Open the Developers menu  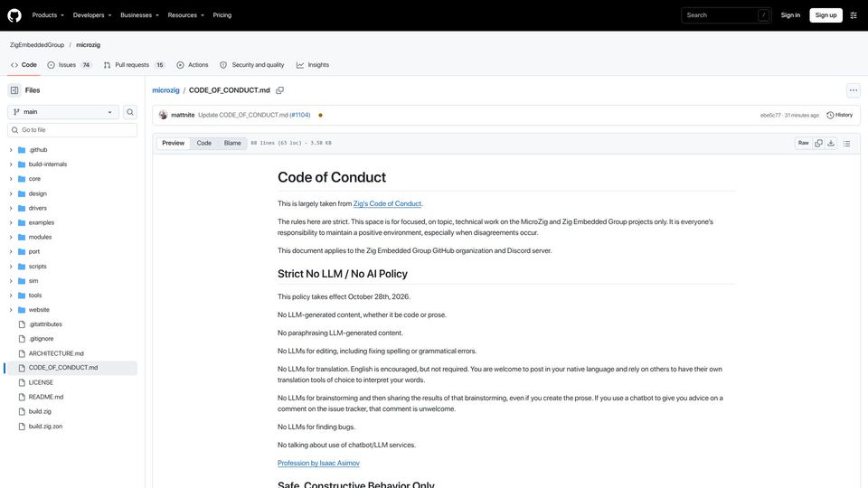92,15
